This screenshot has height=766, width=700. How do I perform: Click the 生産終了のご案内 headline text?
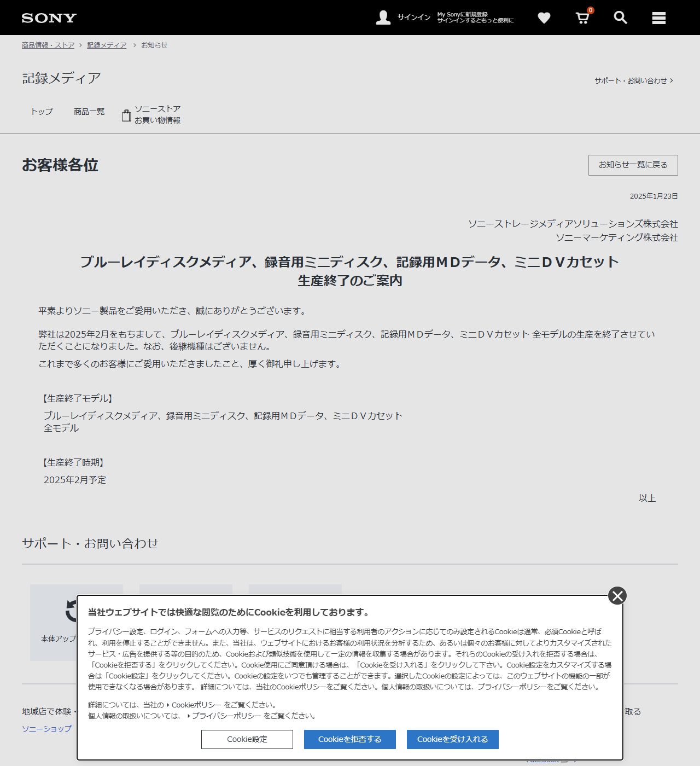coord(350,281)
